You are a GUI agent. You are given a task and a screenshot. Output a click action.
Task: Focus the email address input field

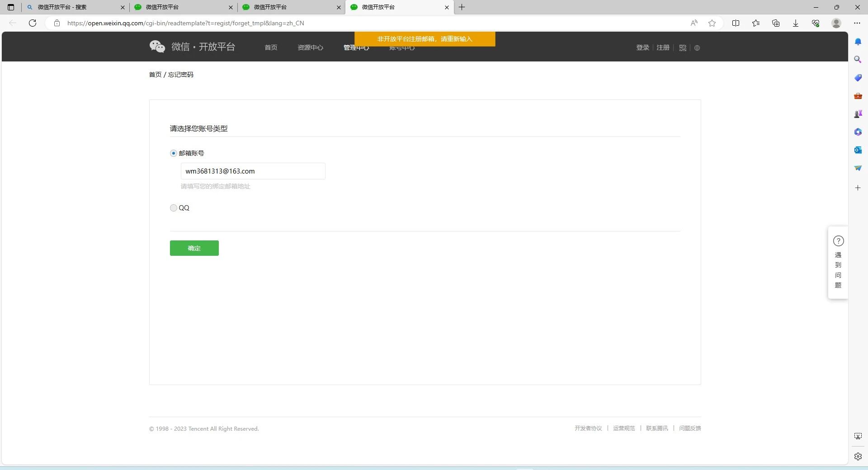point(253,171)
